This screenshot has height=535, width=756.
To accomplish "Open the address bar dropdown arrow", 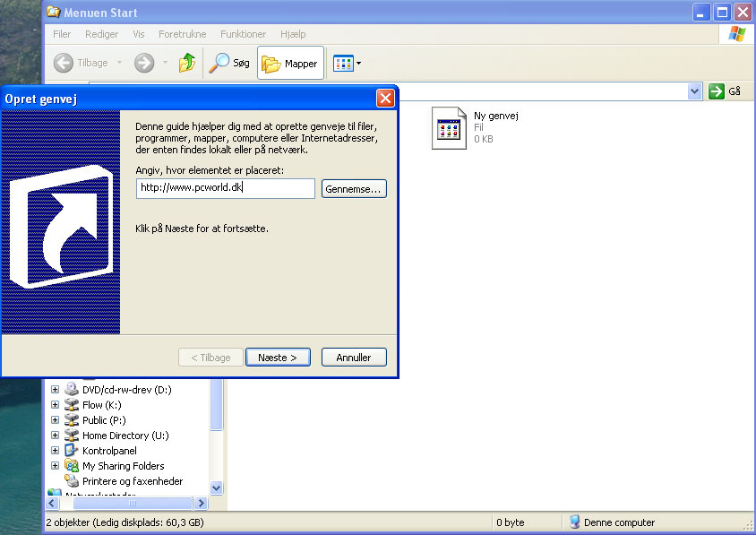I will point(694,91).
